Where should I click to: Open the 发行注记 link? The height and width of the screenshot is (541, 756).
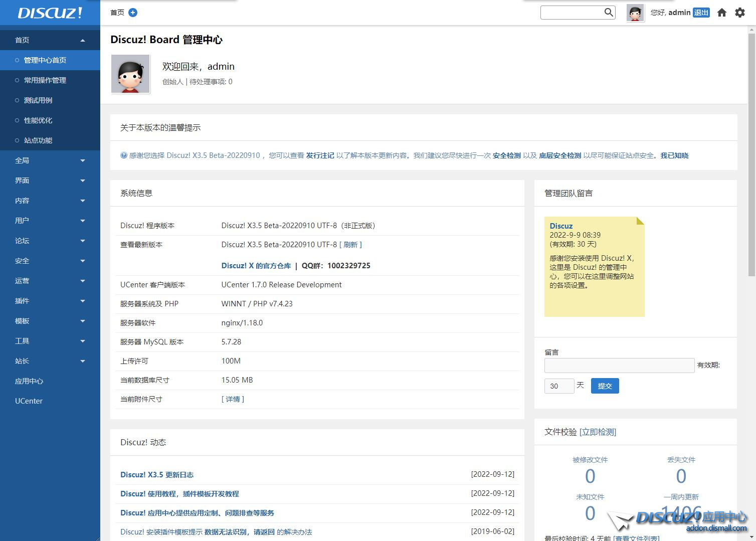(320, 155)
